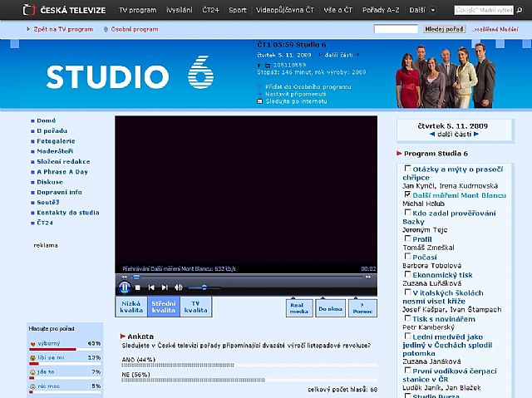This screenshot has height=398, width=532.
Task: Go to next part with right arrow
Action: 476,135
